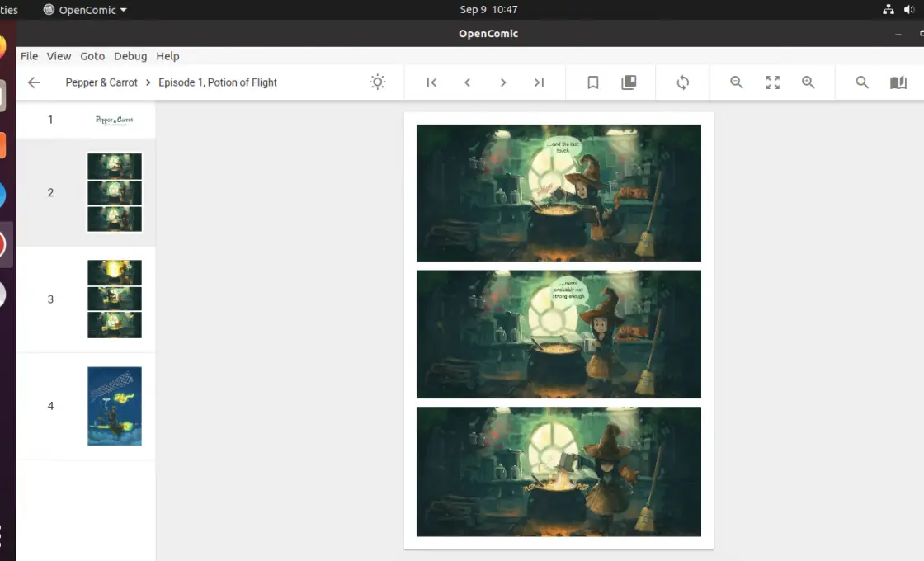Open the clock showing Sep 9 10:47
This screenshot has width=924, height=561.
(488, 9)
